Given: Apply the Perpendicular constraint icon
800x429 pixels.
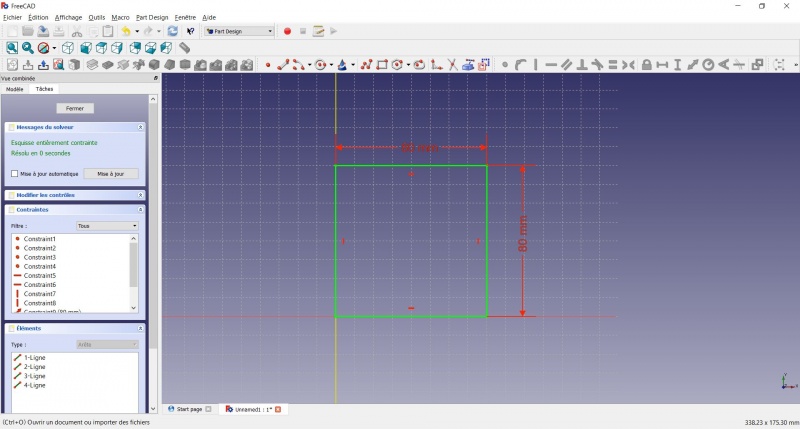Looking at the screenshot, I should pyautogui.click(x=582, y=65).
